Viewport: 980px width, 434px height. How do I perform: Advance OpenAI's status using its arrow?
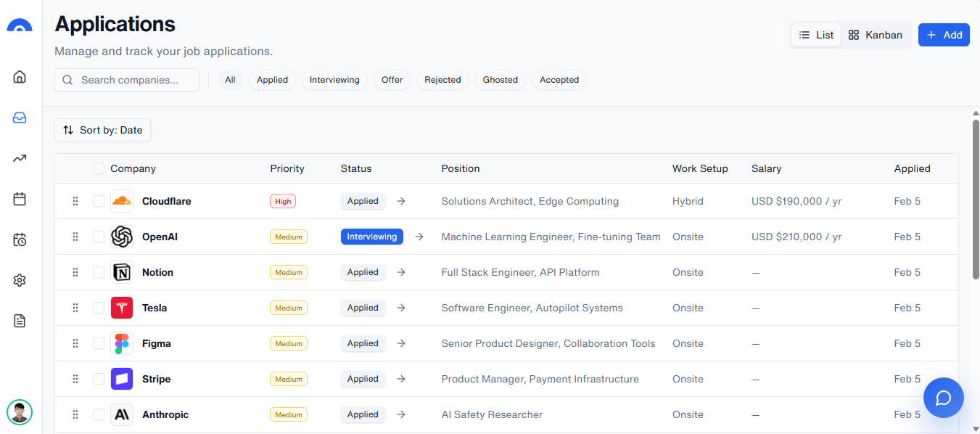click(x=419, y=236)
